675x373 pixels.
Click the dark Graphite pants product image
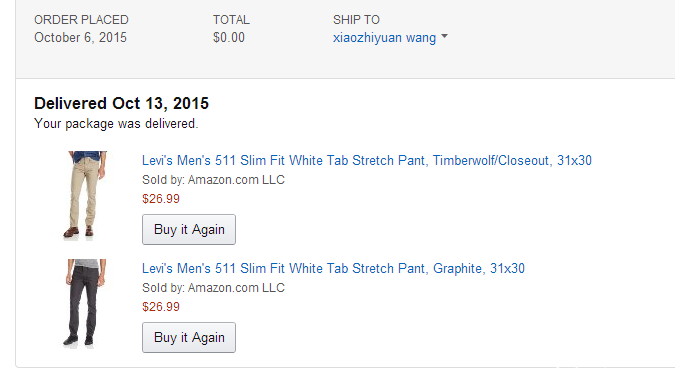tap(84, 303)
